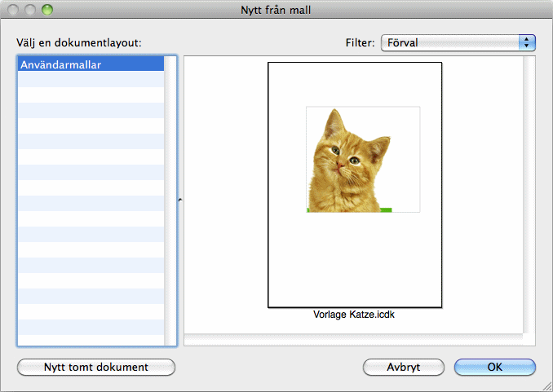The image size is (553, 392).
Task: Select the Vorlage Katze cat template thumbnail
Action: coord(355,185)
